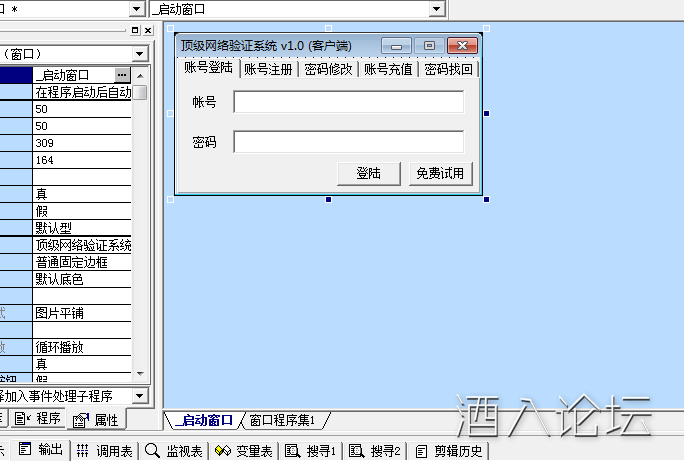Click the 监视表 magnifier icon
This screenshot has height=461, width=684.
click(x=152, y=451)
